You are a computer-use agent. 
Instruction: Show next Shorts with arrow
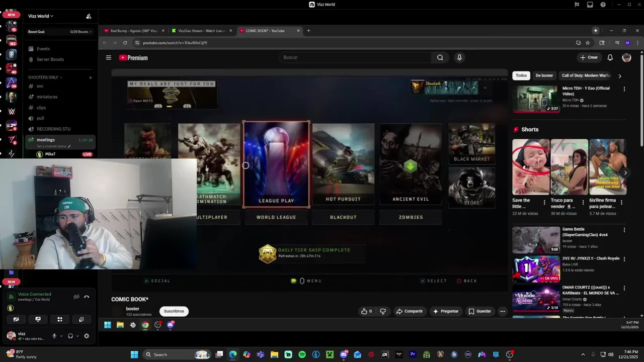click(625, 172)
